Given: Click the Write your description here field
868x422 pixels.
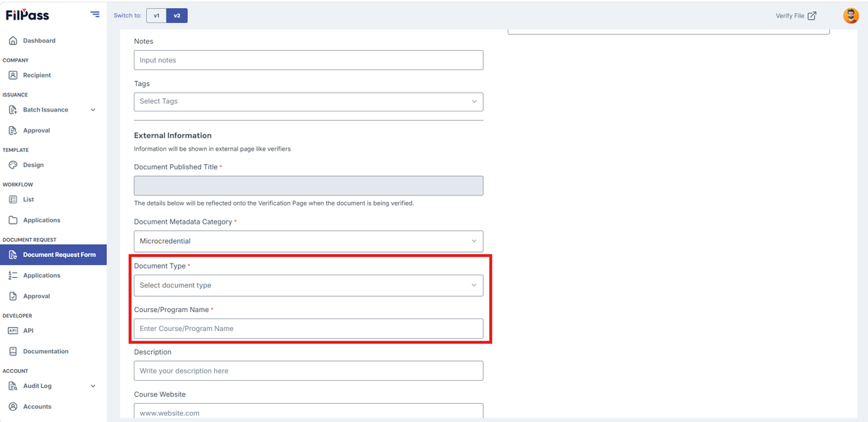Looking at the screenshot, I should click(309, 371).
